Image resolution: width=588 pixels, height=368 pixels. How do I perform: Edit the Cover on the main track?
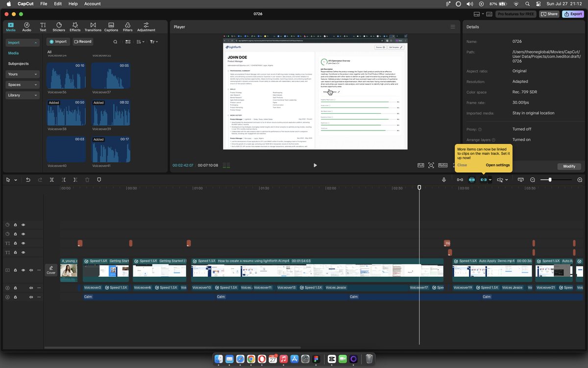(x=51, y=270)
